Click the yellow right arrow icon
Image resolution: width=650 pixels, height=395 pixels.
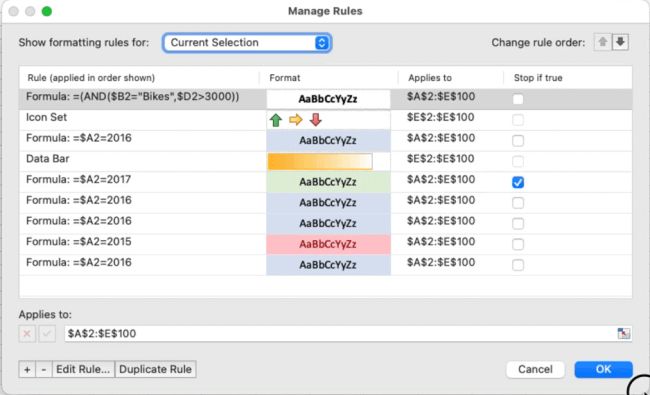(296, 120)
